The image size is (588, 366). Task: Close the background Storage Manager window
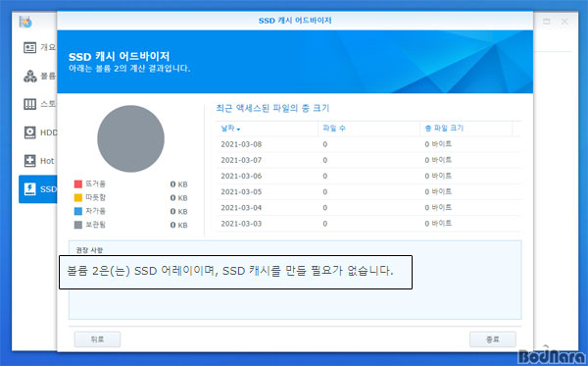tap(564, 22)
